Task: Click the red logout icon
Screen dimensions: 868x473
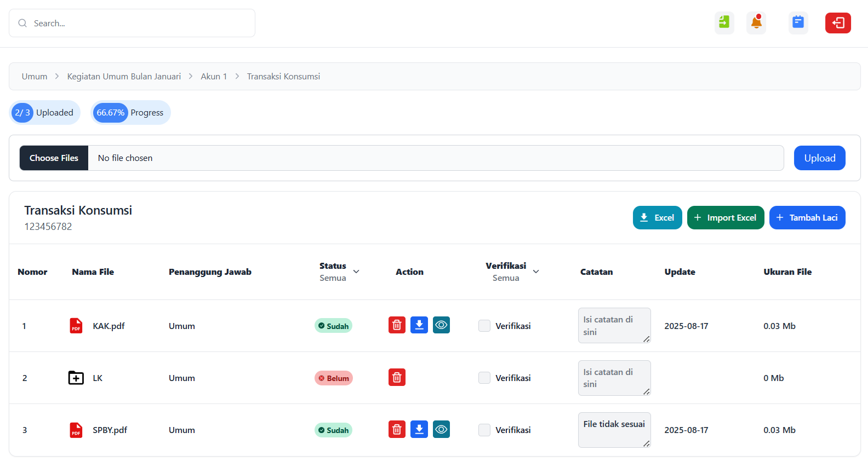Action: (x=838, y=23)
